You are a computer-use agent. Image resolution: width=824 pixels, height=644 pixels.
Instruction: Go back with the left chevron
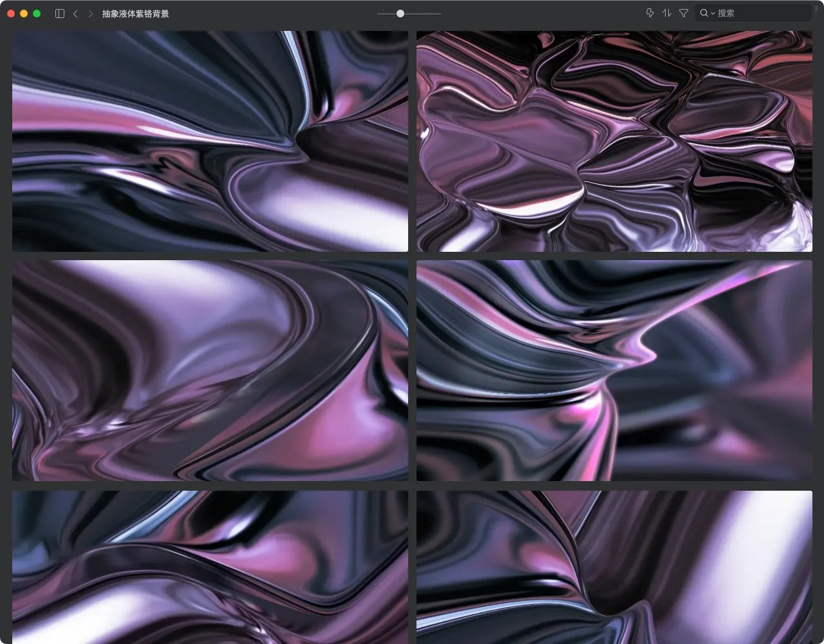tap(75, 14)
